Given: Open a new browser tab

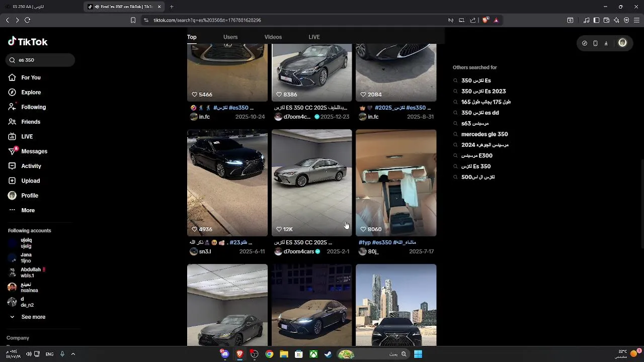Looking at the screenshot, I should [x=172, y=7].
